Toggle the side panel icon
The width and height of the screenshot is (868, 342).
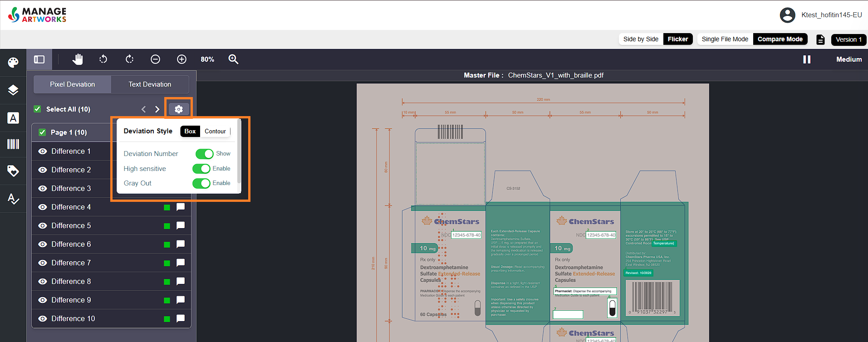pos(39,59)
